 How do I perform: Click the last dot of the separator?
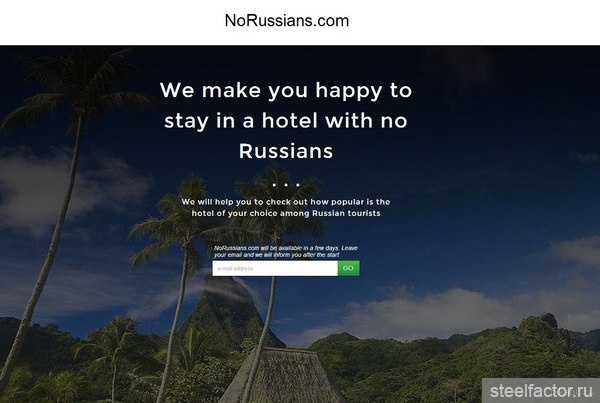pyautogui.click(x=298, y=185)
